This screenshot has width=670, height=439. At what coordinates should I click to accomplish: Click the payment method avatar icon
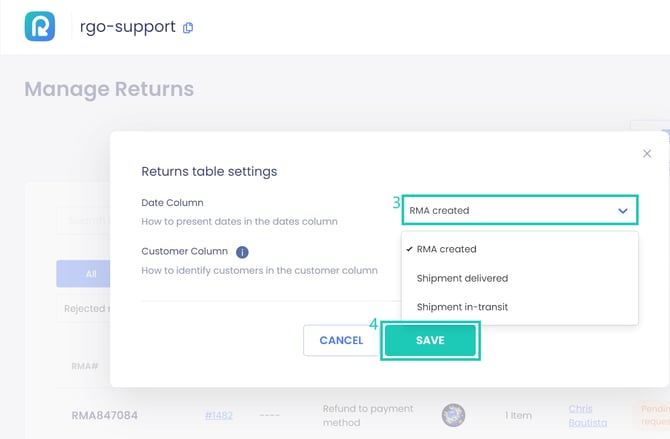(x=454, y=415)
